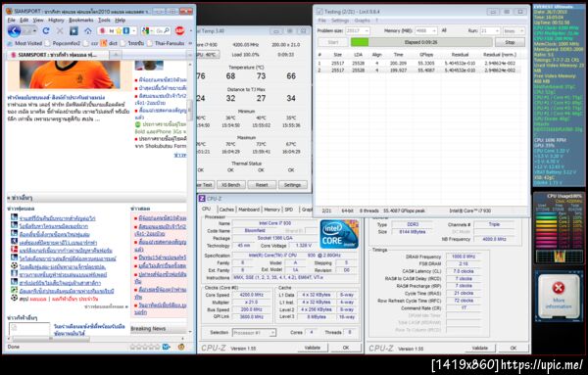Viewport: 588px width, 375px height.
Task: Open the Tools menu in Firefox
Action: click(x=104, y=21)
